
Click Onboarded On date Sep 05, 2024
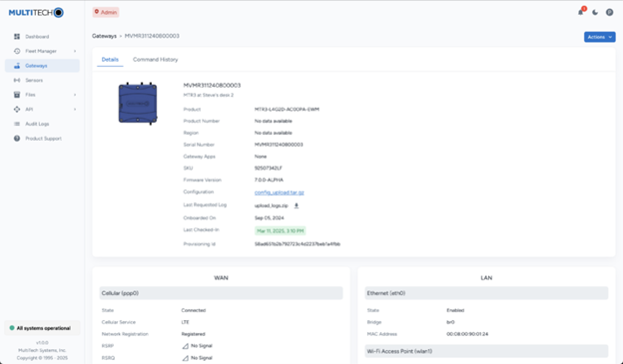[x=269, y=218]
